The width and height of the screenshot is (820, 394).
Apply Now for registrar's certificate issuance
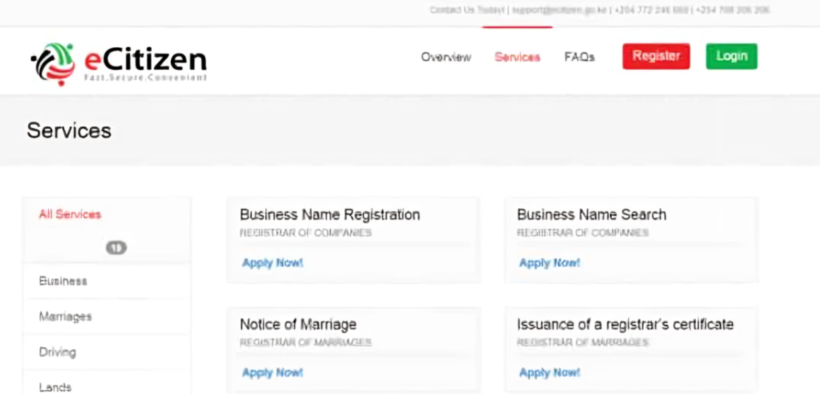(x=549, y=373)
